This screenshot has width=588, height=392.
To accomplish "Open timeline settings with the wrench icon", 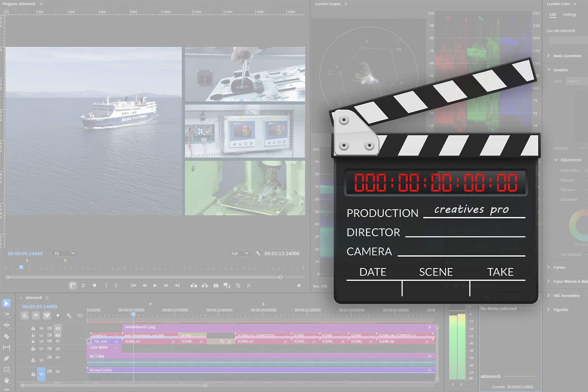I will 69,315.
